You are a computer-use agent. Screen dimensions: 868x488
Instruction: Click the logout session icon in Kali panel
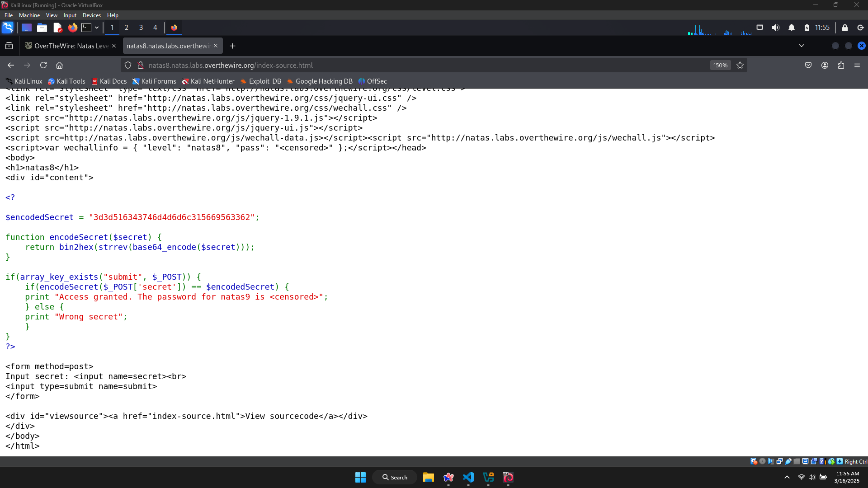[x=861, y=28]
